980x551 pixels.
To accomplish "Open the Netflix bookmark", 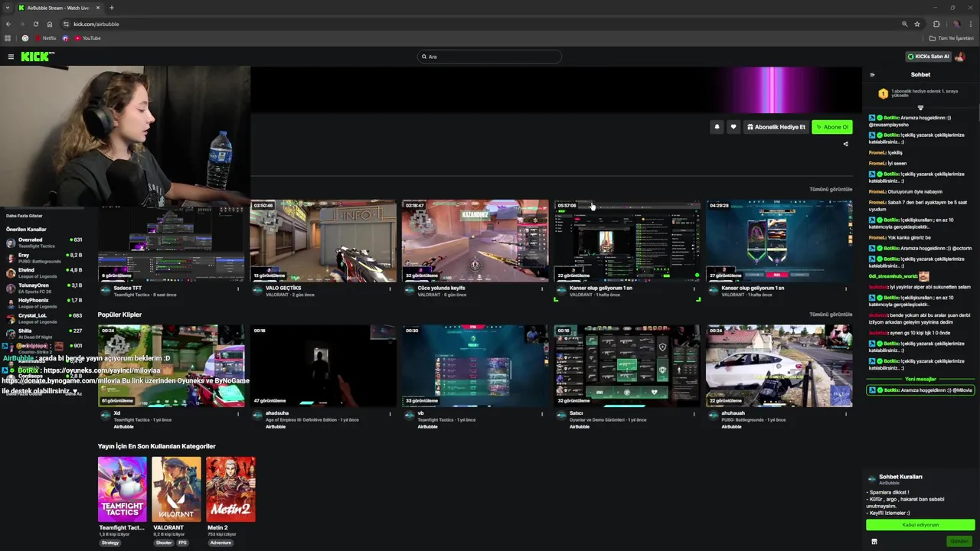I will pos(45,38).
